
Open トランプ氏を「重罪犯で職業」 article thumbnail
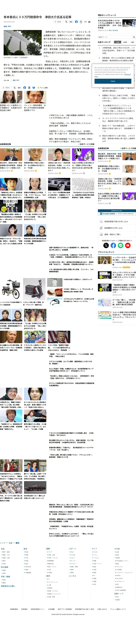pyautogui.click(x=59, y=337)
